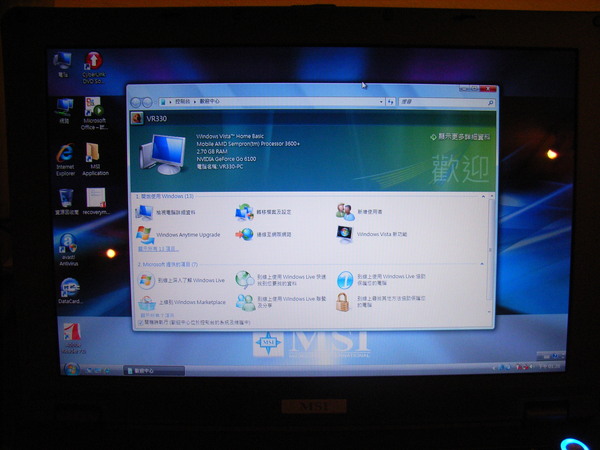Click the refresh button beside address bar
This screenshot has width=600, height=450.
[390, 102]
